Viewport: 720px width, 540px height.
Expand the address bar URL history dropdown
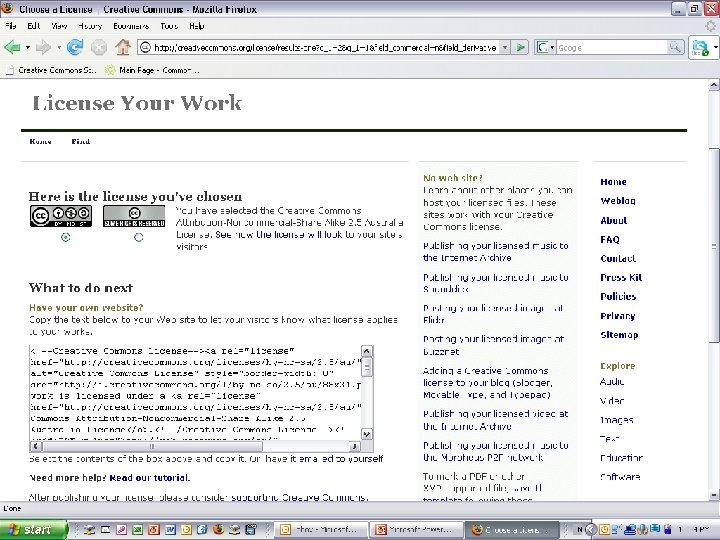(x=505, y=47)
